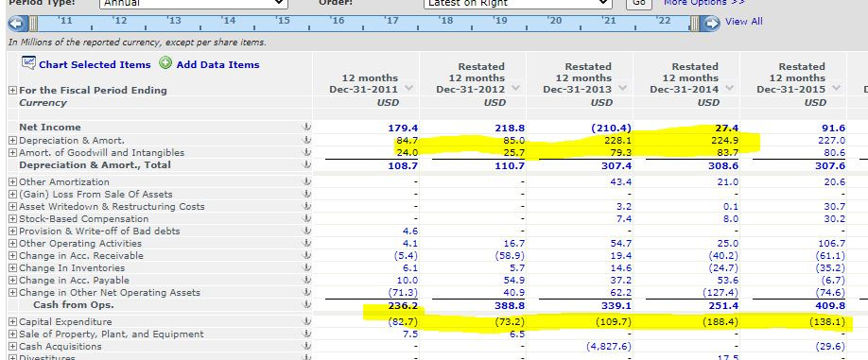Click the chart icon in the Other Amortization row
The image size is (868, 360).
[x=305, y=182]
